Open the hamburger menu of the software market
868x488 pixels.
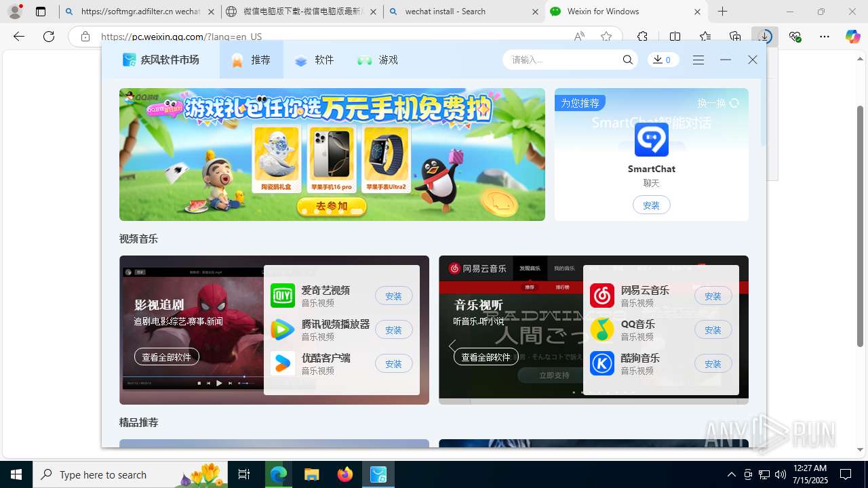coord(698,60)
